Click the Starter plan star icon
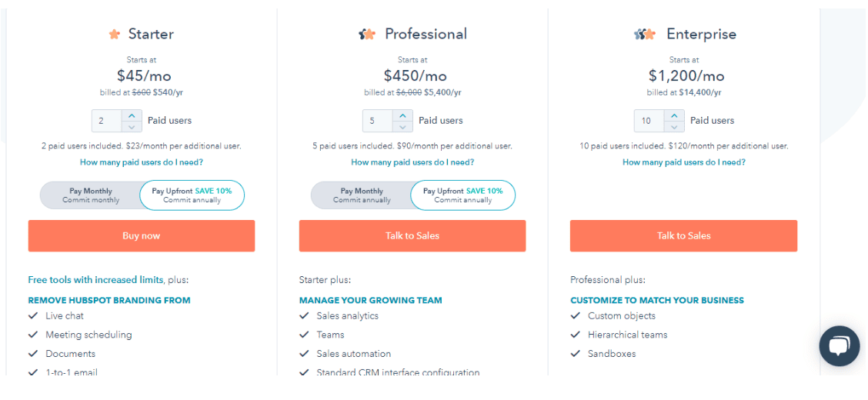Image resolution: width=868 pixels, height=400 pixels. click(115, 35)
